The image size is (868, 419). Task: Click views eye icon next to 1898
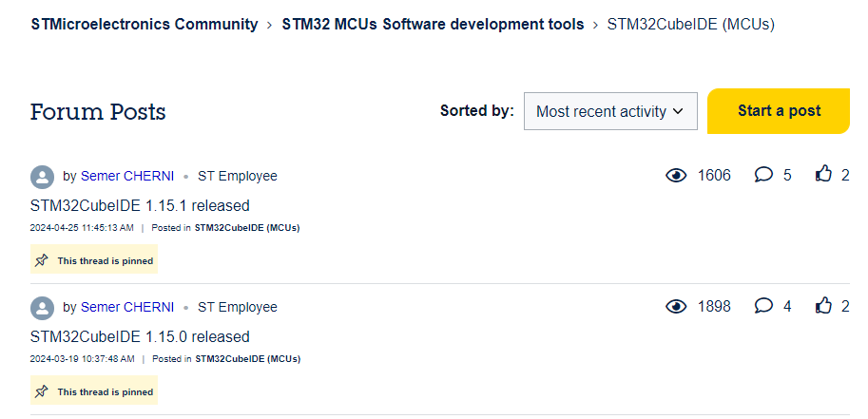point(676,306)
